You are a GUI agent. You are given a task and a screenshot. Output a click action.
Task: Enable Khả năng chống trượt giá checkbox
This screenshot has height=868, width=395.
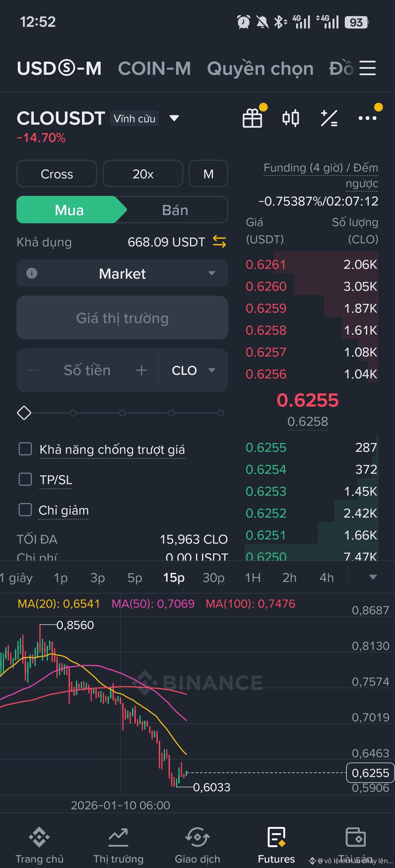[x=25, y=449]
